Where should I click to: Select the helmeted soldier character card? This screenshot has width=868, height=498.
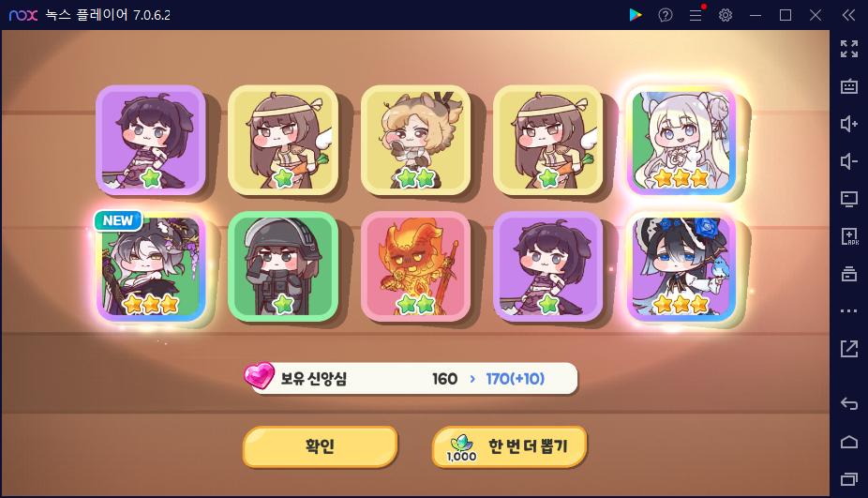pyautogui.click(x=283, y=266)
